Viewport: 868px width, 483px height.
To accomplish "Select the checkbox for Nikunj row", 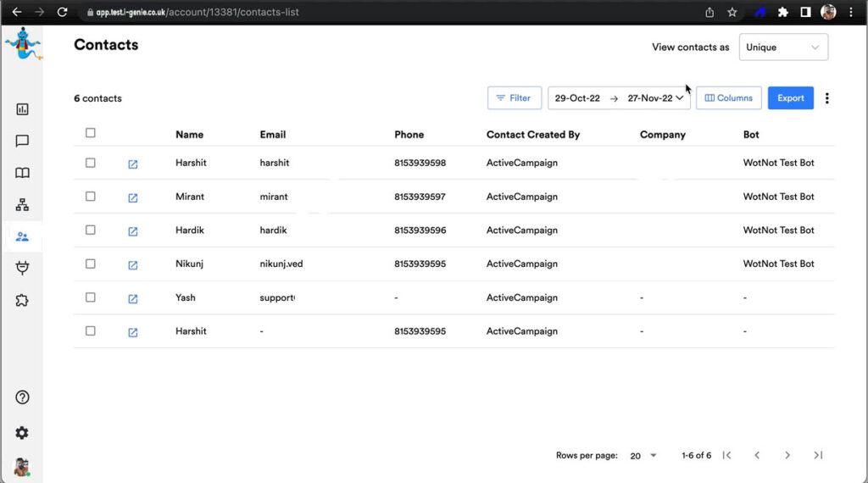I will click(x=91, y=264).
